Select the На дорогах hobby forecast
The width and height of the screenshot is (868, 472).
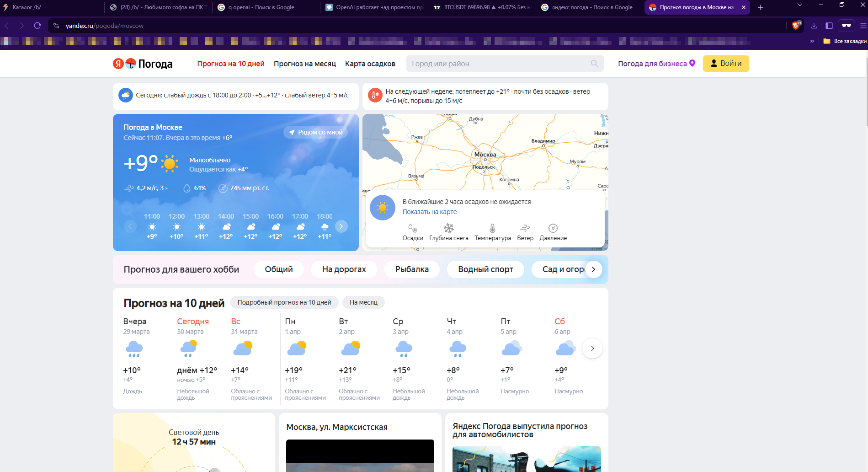click(x=344, y=269)
